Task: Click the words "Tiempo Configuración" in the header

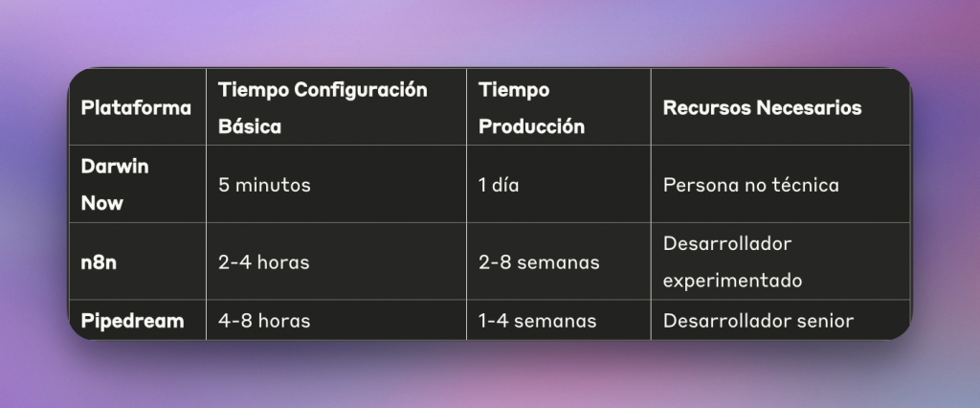Action: click(x=323, y=90)
